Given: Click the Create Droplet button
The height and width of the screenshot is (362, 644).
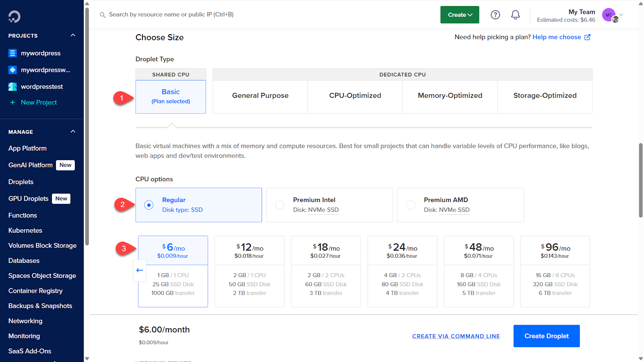Looking at the screenshot, I should 547,336.
